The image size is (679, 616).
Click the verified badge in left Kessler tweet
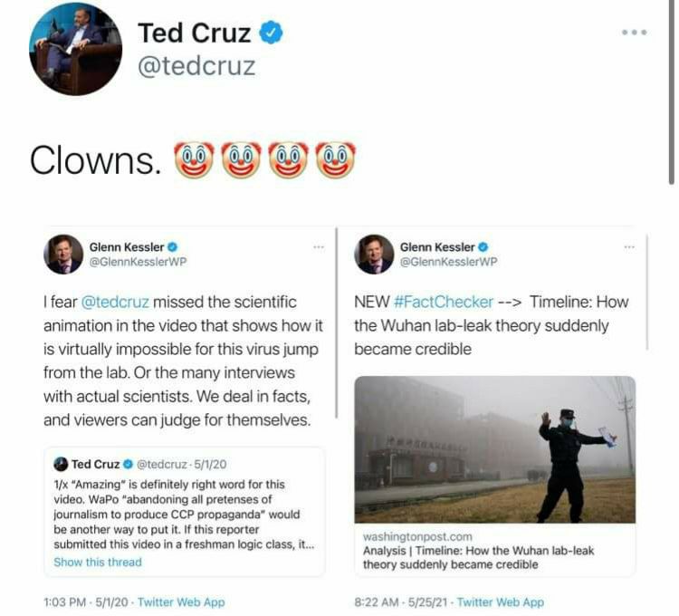(x=171, y=246)
